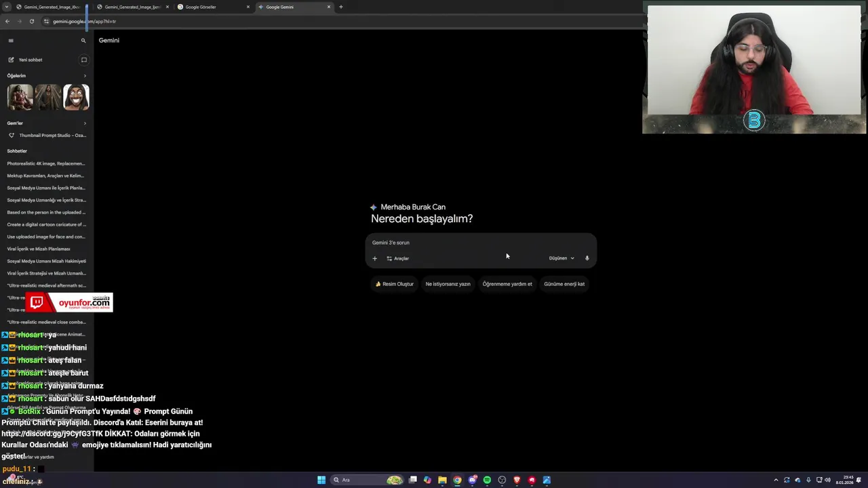Open the Araçlar tools menu

(x=397, y=258)
